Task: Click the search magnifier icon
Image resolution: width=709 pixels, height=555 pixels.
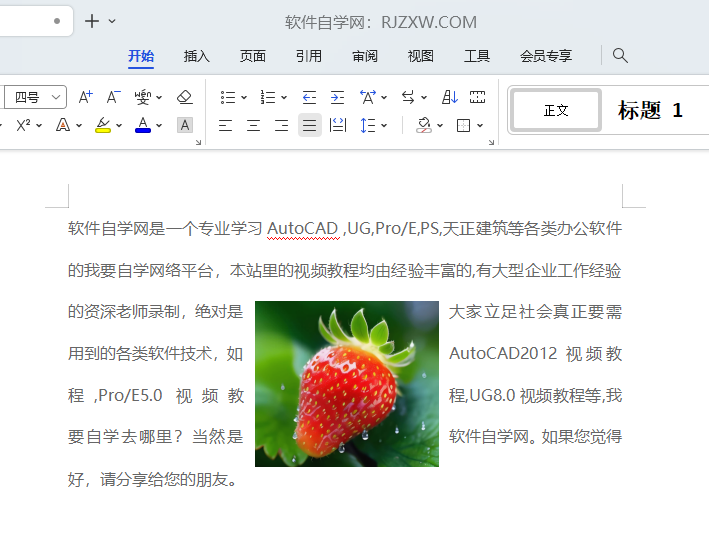Action: click(x=620, y=56)
